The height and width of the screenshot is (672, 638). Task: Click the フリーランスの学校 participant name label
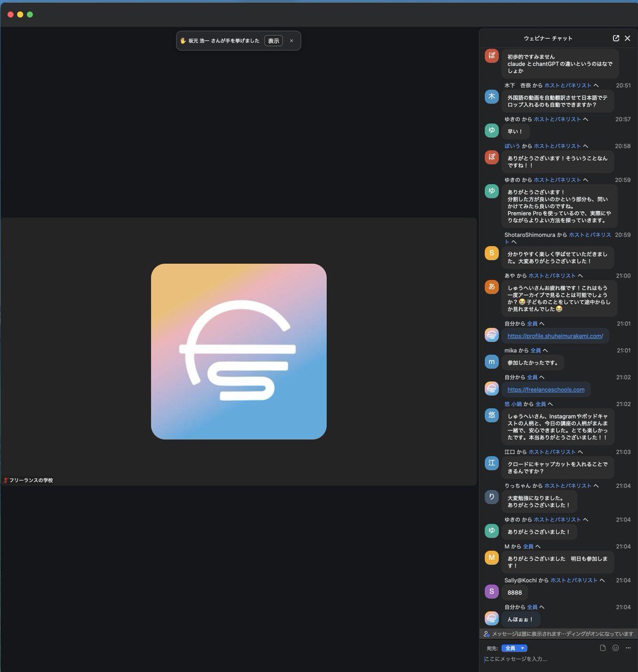tap(31, 480)
